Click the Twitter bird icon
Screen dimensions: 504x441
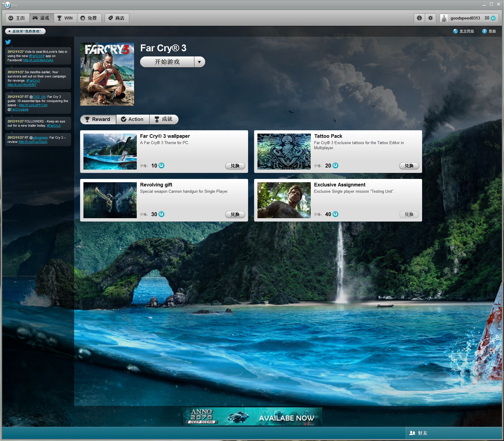click(x=8, y=42)
